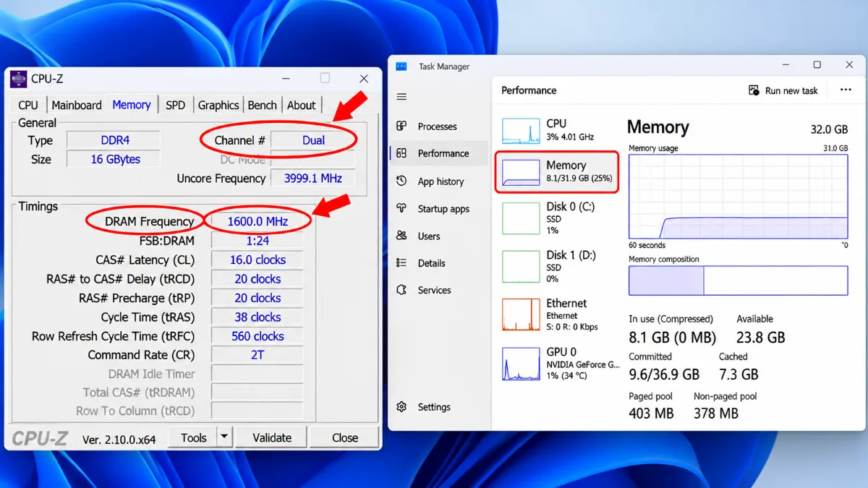Viewport: 868px width, 488px height.
Task: Click the Memory usage graph
Action: pyautogui.click(x=738, y=196)
